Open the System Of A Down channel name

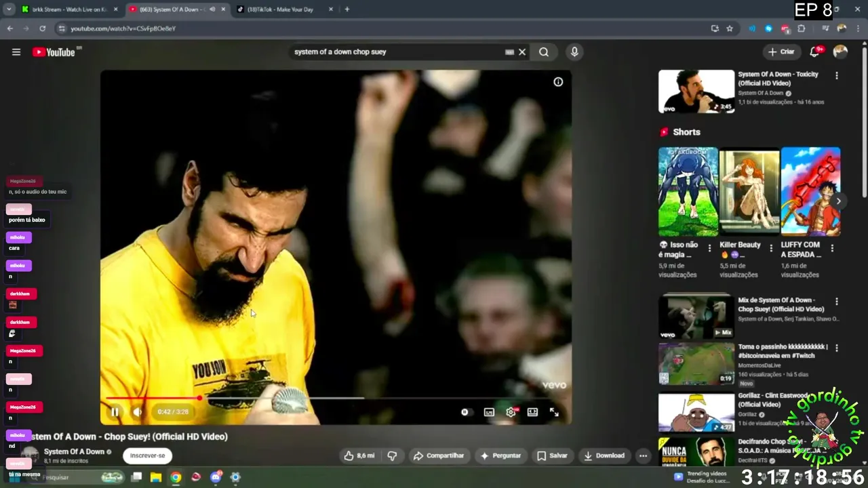click(74, 451)
